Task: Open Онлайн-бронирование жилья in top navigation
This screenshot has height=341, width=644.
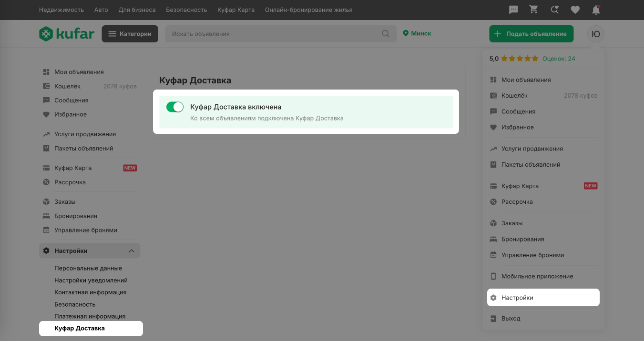Action: coord(309,10)
